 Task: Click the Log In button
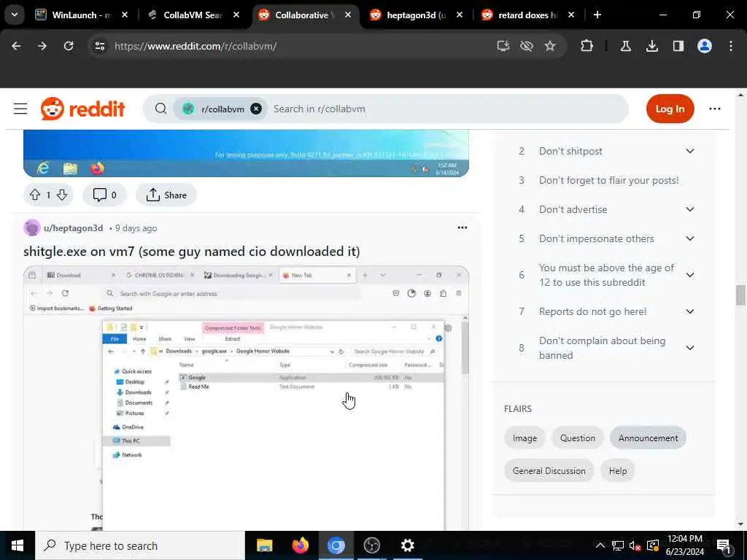670,109
